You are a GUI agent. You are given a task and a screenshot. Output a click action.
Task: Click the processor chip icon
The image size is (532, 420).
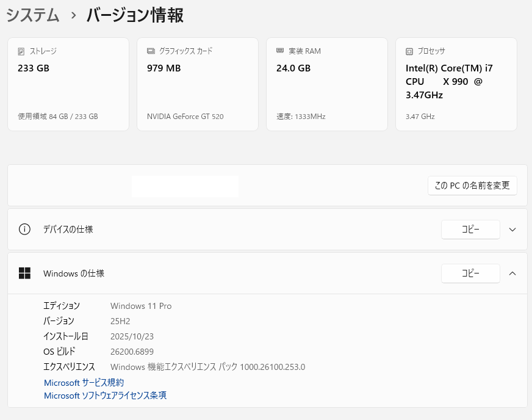pos(409,51)
